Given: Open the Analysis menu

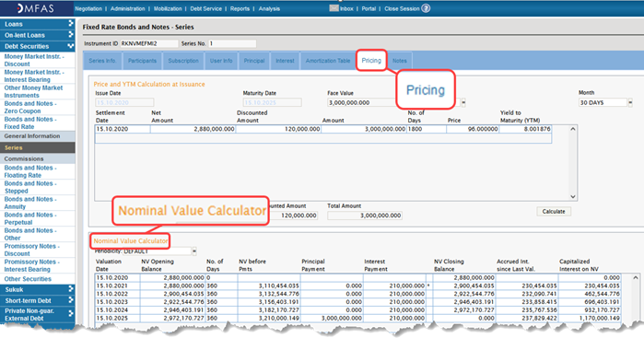Looking at the screenshot, I should 269,8.
